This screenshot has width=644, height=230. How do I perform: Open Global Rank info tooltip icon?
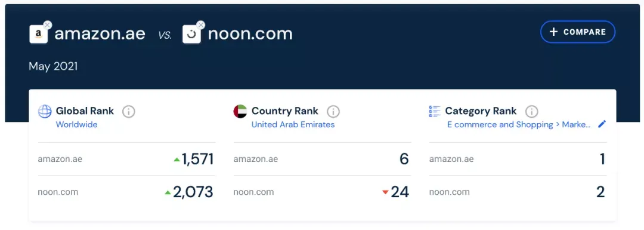pyautogui.click(x=129, y=112)
